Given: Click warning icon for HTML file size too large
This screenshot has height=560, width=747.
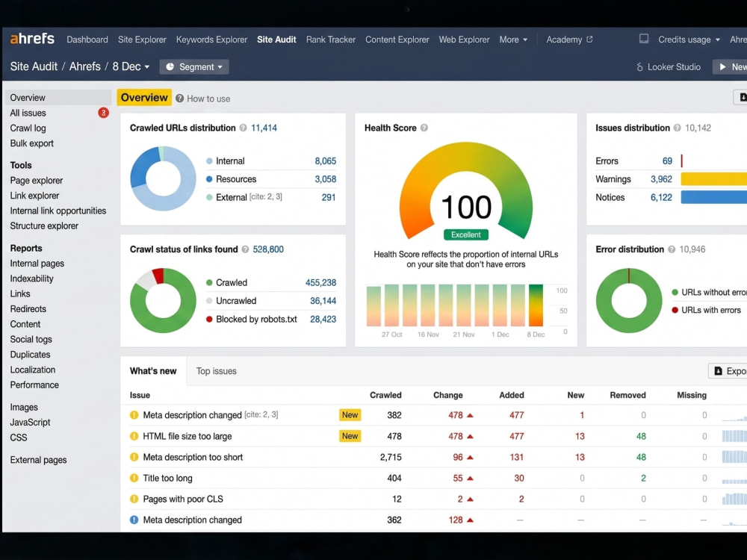Looking at the screenshot, I should pos(134,436).
